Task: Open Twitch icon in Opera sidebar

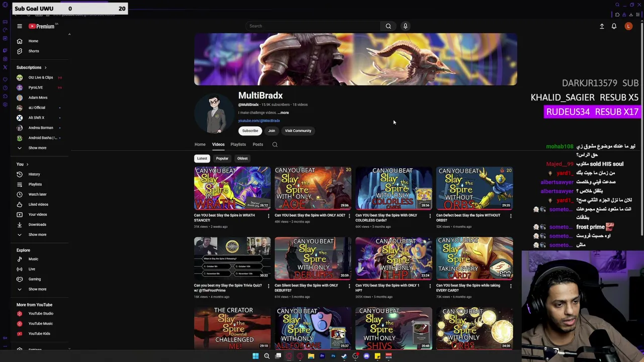Action: point(5,50)
